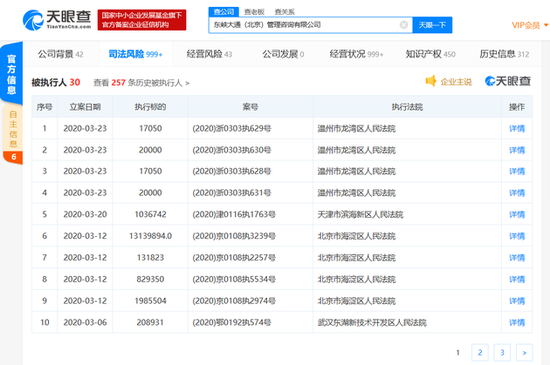Click the 执行标的 column header
Image resolution: width=550 pixels, height=365 pixels.
pos(150,107)
